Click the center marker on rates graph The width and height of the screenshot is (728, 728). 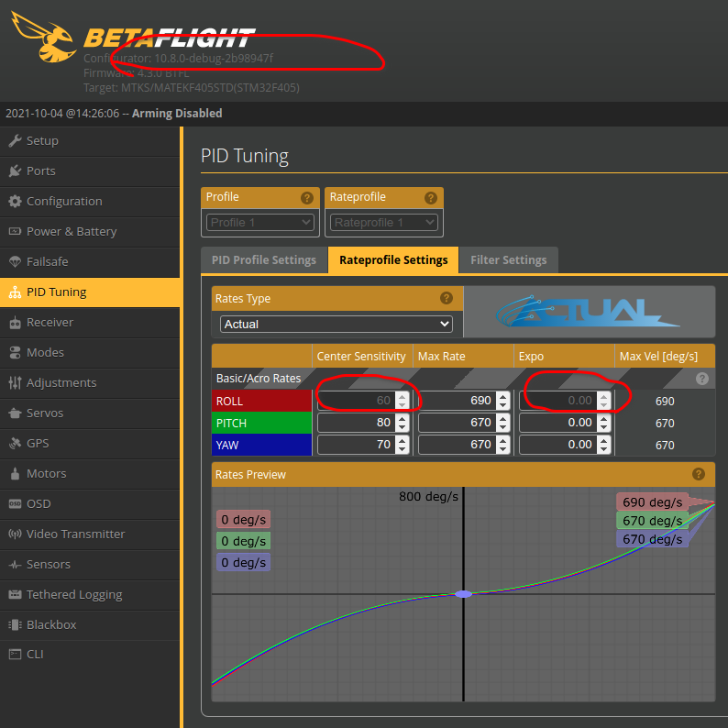463,594
